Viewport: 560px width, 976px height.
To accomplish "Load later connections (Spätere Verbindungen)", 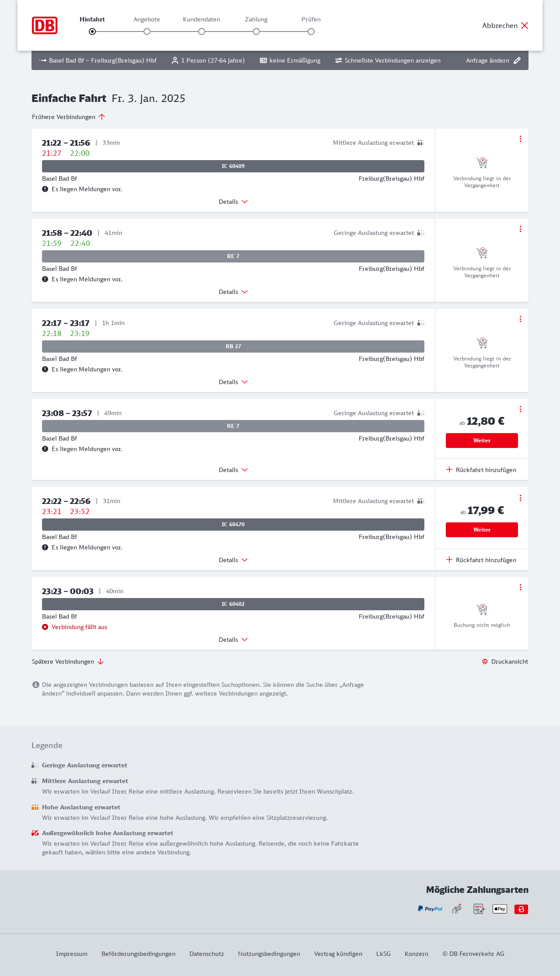I will pyautogui.click(x=68, y=661).
